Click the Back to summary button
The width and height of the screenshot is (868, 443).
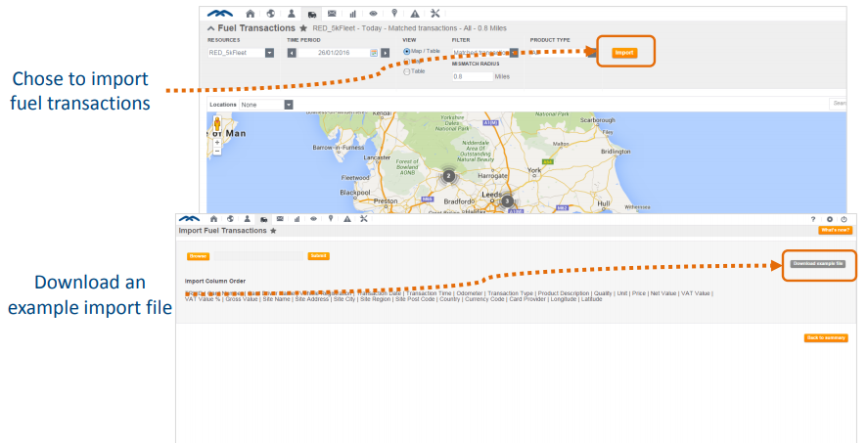(826, 338)
